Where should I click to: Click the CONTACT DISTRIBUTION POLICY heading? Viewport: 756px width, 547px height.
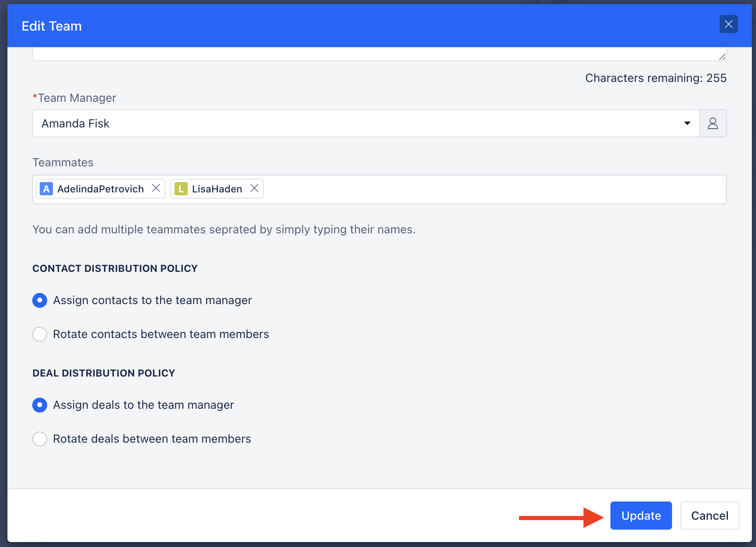(115, 269)
